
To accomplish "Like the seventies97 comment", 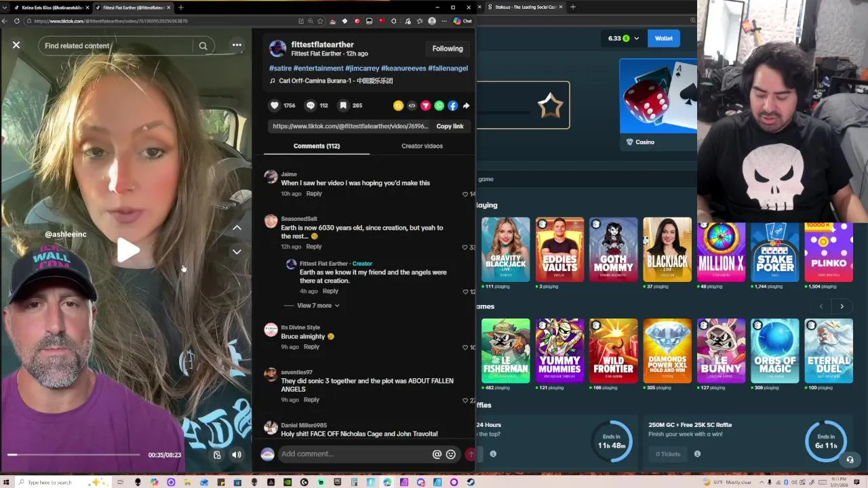I will 465,401.
